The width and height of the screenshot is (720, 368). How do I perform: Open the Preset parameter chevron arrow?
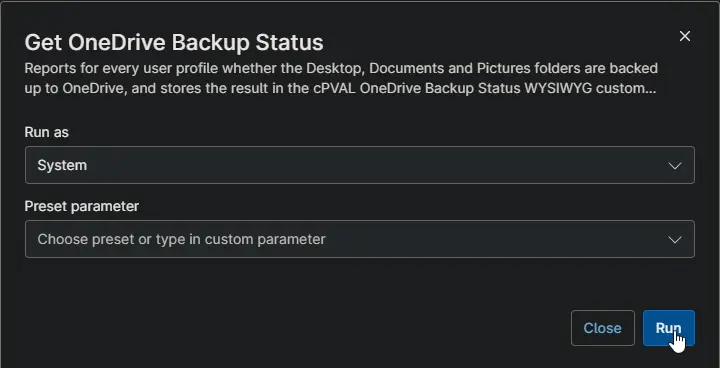675,239
